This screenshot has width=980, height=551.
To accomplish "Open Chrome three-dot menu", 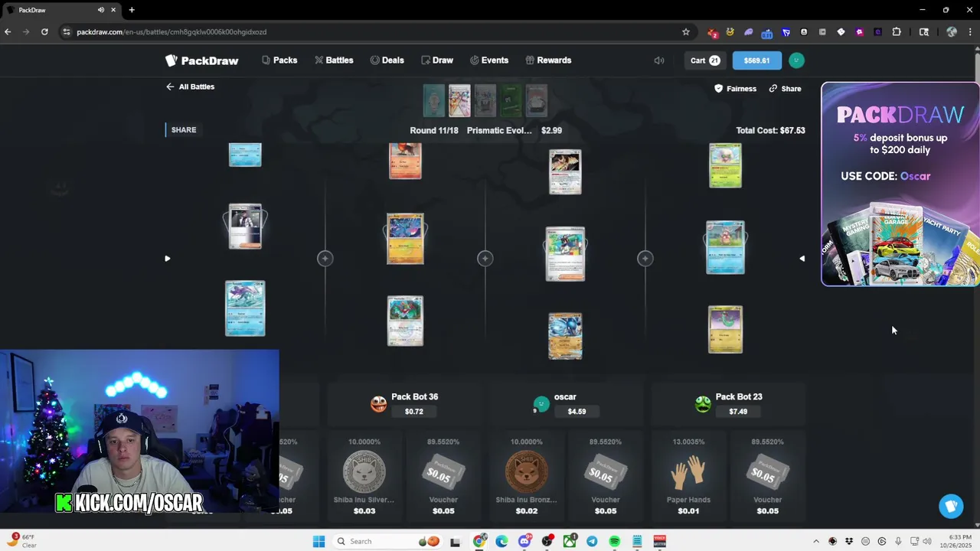I will (970, 32).
